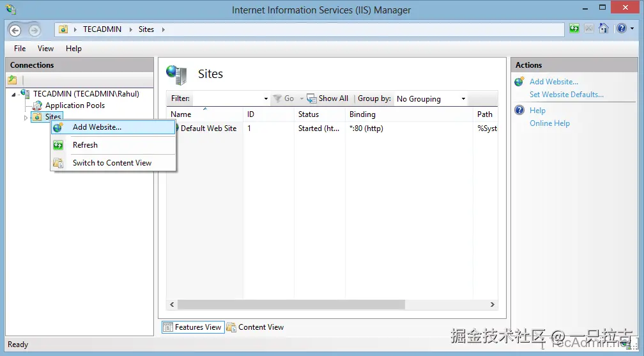This screenshot has height=356, width=644.
Task: Choose Switch to Content View from context menu
Action: tap(113, 163)
